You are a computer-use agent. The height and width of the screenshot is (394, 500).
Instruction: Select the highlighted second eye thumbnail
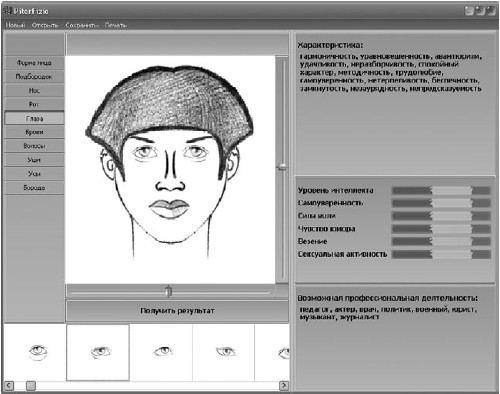98,352
